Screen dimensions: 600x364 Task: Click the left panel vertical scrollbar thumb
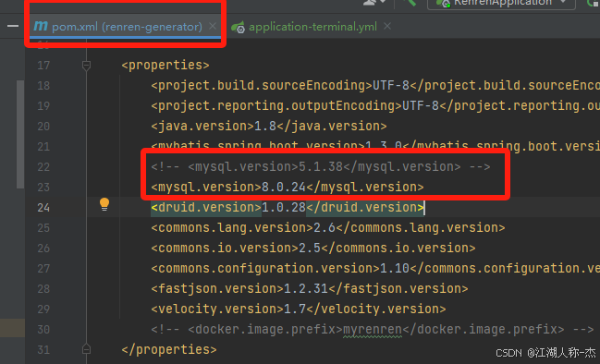coord(20,134)
